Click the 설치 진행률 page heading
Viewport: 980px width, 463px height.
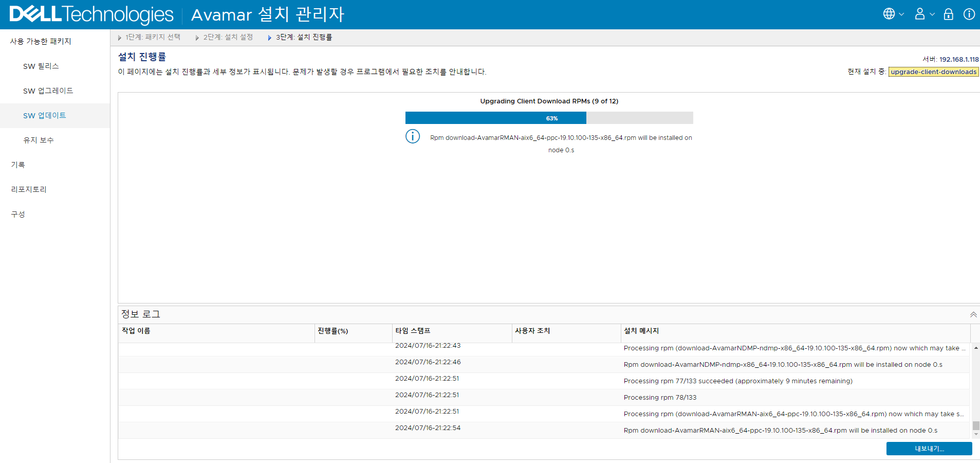[142, 57]
